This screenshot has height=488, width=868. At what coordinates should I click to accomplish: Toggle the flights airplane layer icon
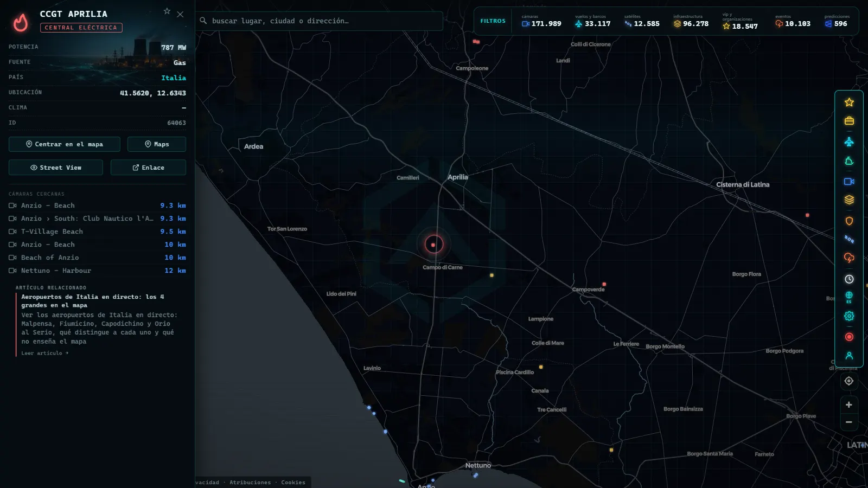click(849, 142)
